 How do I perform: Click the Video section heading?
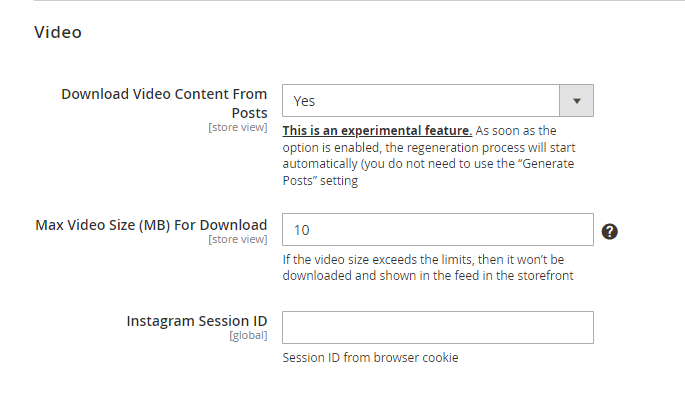[58, 32]
